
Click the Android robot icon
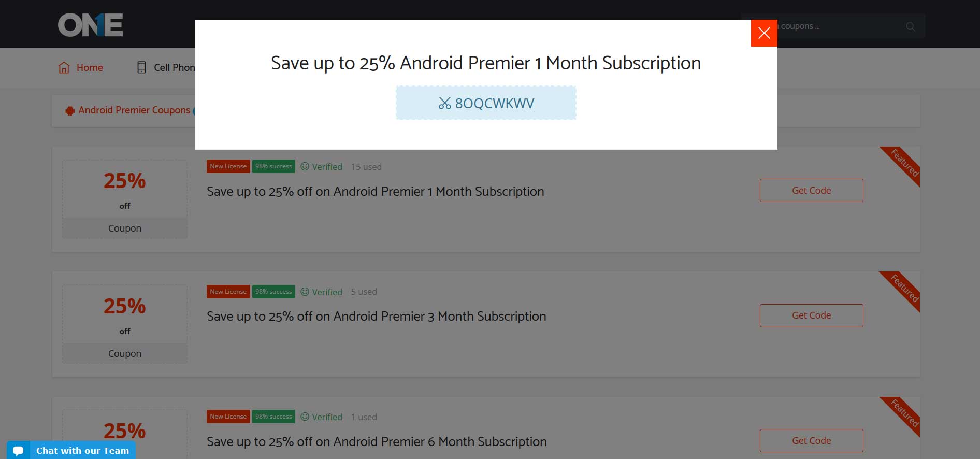pos(70,111)
